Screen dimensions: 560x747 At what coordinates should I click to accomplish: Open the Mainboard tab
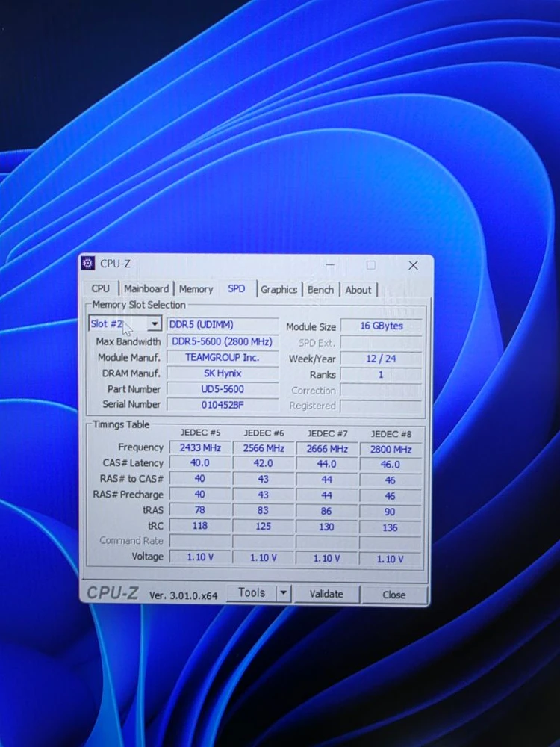tap(146, 288)
